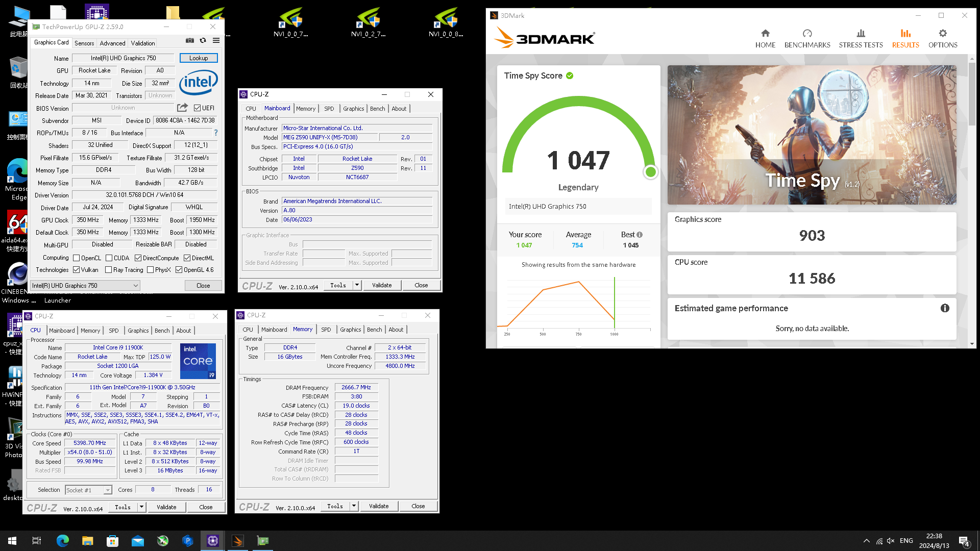The width and height of the screenshot is (980, 551).
Task: Open the NVI_0_0_8 desktop shortcut
Action: [446, 23]
